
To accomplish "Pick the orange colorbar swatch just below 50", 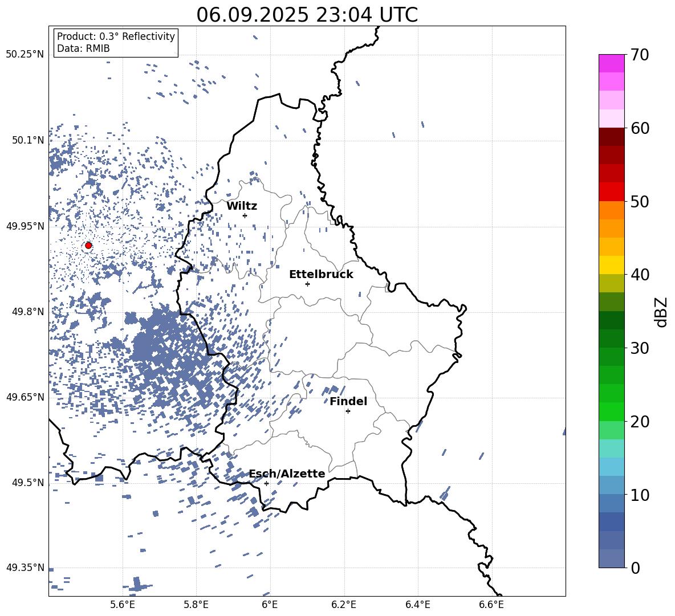I will [x=612, y=210].
